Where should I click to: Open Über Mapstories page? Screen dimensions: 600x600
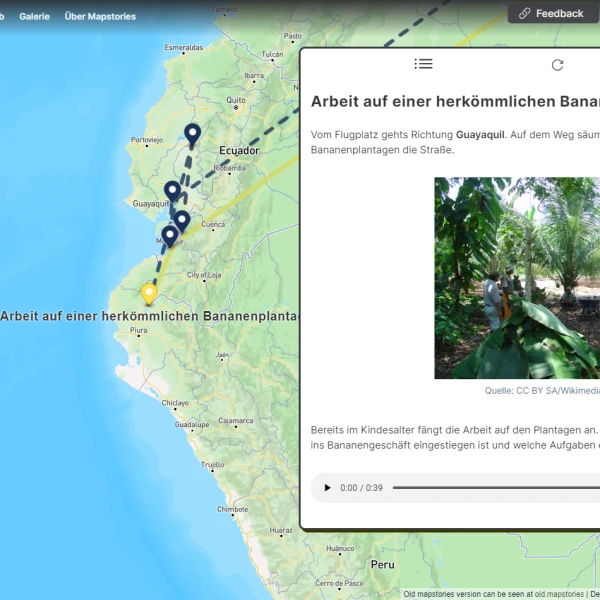[100, 16]
